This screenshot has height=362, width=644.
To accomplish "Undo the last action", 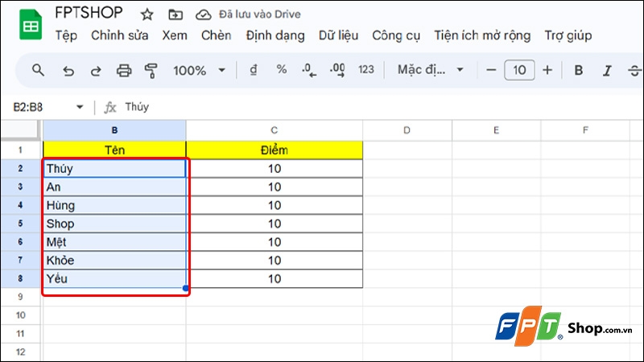I will (x=68, y=71).
